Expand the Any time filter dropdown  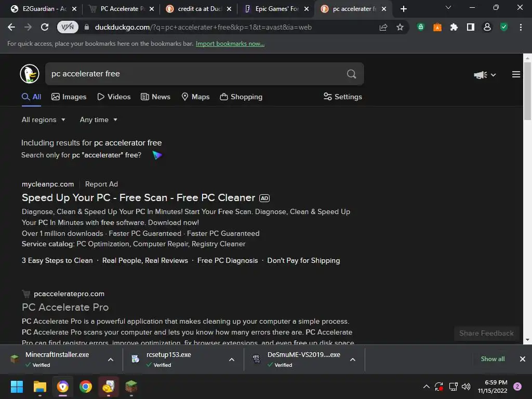tap(98, 120)
